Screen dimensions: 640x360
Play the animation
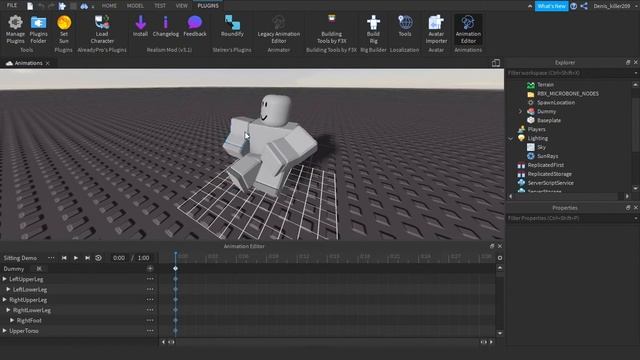(76, 258)
